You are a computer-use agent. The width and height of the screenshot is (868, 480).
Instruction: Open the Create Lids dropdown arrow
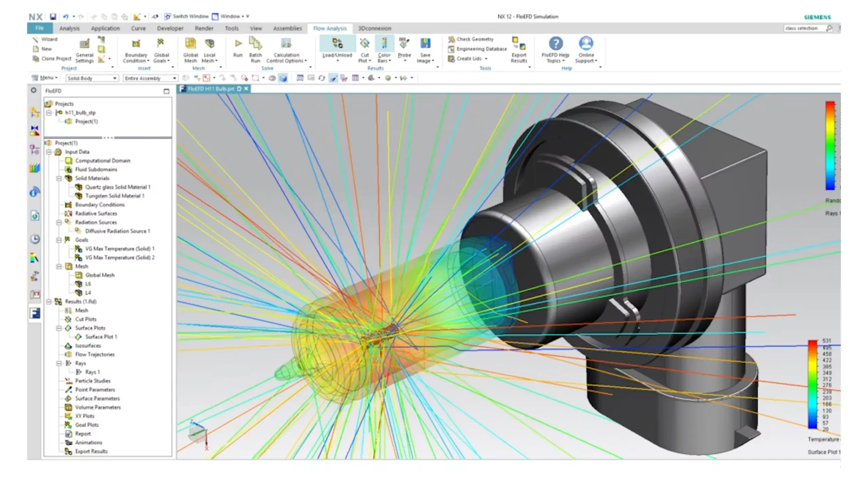tap(486, 59)
